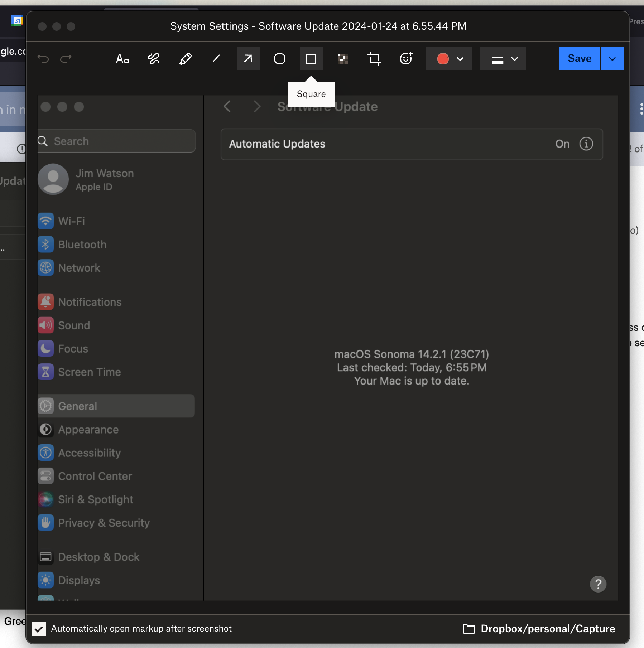Select the pixelate blur tool

(x=343, y=59)
